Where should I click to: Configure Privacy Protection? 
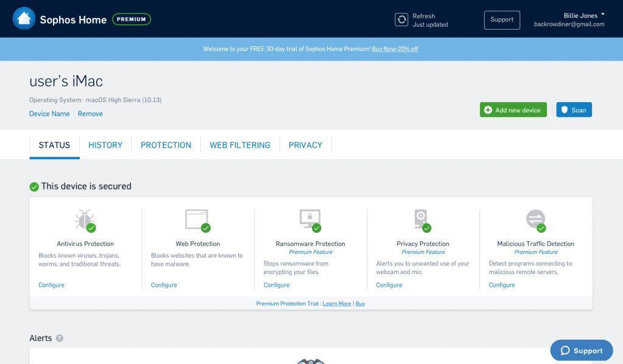389,285
